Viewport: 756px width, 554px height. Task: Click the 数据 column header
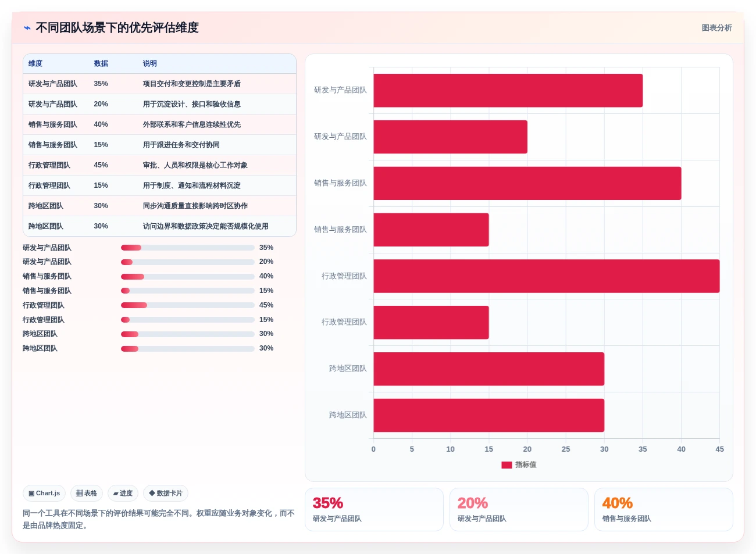click(x=101, y=63)
